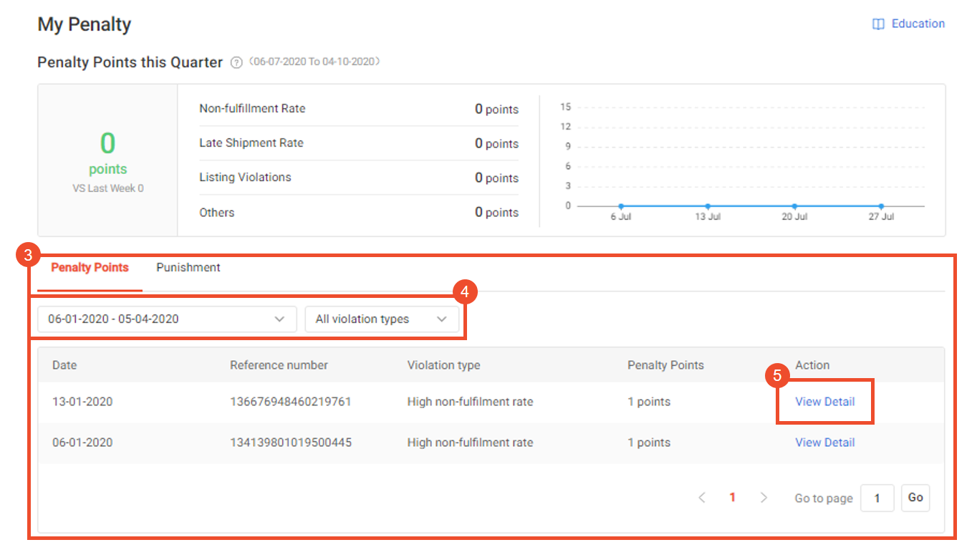View Detail of the 06-01-2020 penalty record
Image resolution: width=972 pixels, height=560 pixels.
[x=824, y=443]
